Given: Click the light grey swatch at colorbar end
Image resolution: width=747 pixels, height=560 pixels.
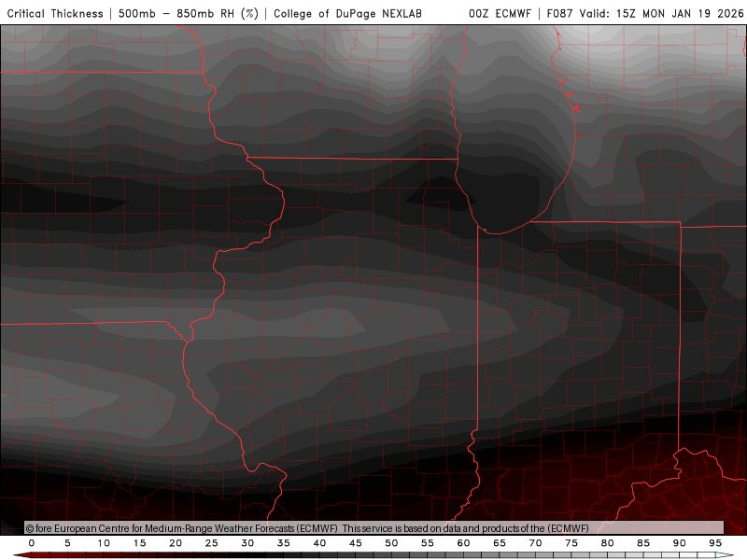Looking at the screenshot, I should [x=725, y=555].
